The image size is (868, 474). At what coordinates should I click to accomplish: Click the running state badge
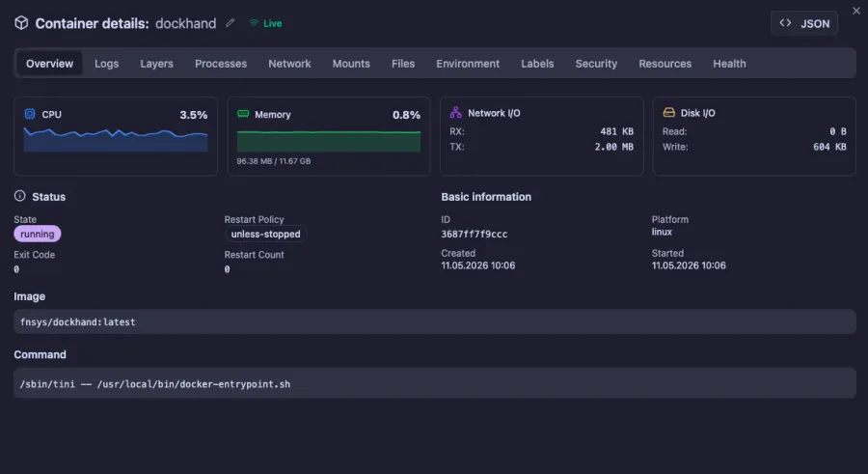pos(37,234)
